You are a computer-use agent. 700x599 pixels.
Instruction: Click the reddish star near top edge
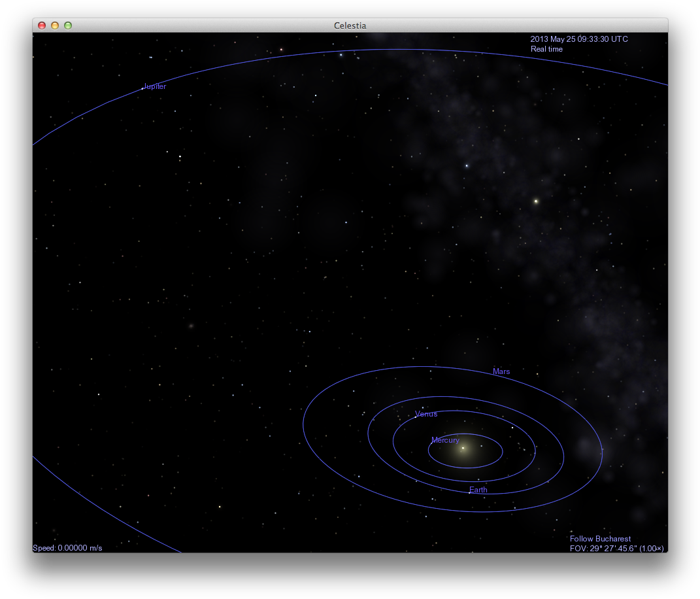tap(281, 50)
